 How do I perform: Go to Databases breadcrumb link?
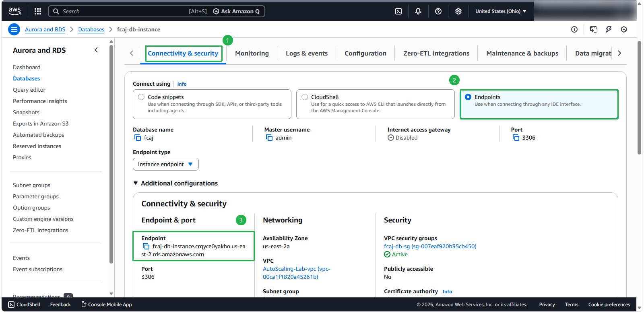[91, 29]
